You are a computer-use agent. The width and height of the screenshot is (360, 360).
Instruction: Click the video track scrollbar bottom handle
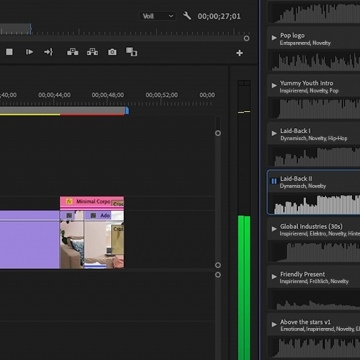[218, 265]
